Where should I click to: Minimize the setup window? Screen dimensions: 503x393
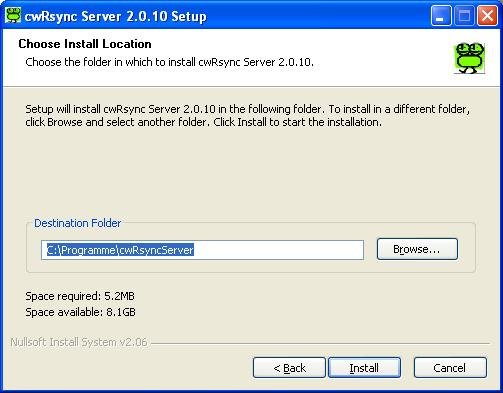coord(441,15)
